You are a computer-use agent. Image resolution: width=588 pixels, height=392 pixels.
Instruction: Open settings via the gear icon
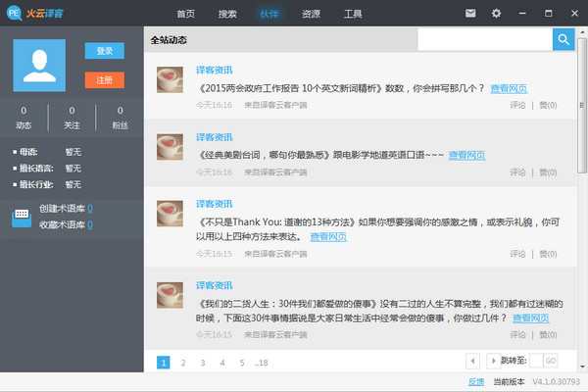click(496, 14)
